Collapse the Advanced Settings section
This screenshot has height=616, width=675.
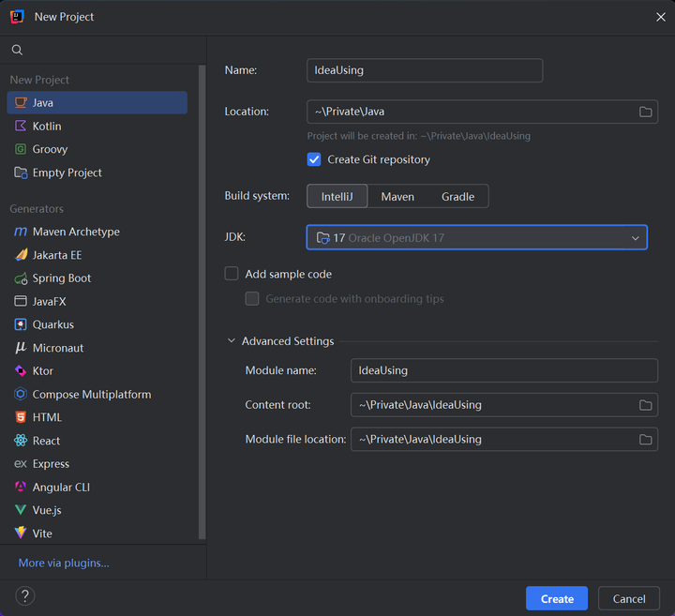[x=232, y=341]
